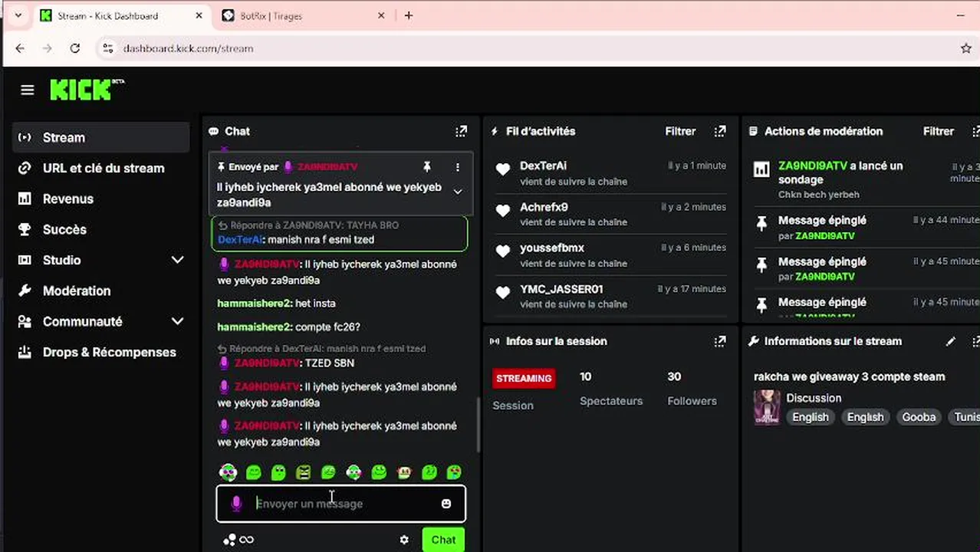Click pin icon of message from 44 minutes ago
The height and width of the screenshot is (552, 980).
761,224
